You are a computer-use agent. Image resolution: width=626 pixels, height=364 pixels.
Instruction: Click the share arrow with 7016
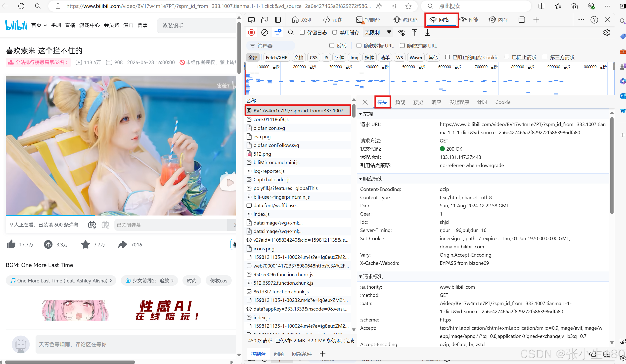[123, 244]
